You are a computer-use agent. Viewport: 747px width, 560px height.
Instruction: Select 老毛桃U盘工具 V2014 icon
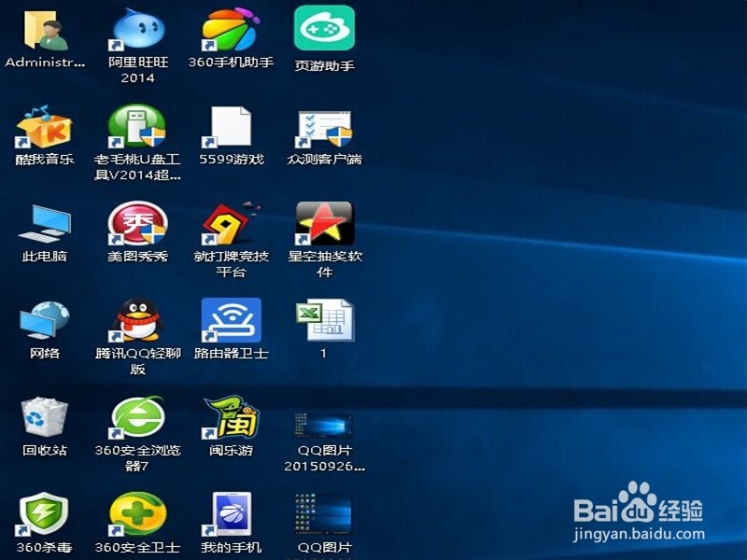(137, 126)
